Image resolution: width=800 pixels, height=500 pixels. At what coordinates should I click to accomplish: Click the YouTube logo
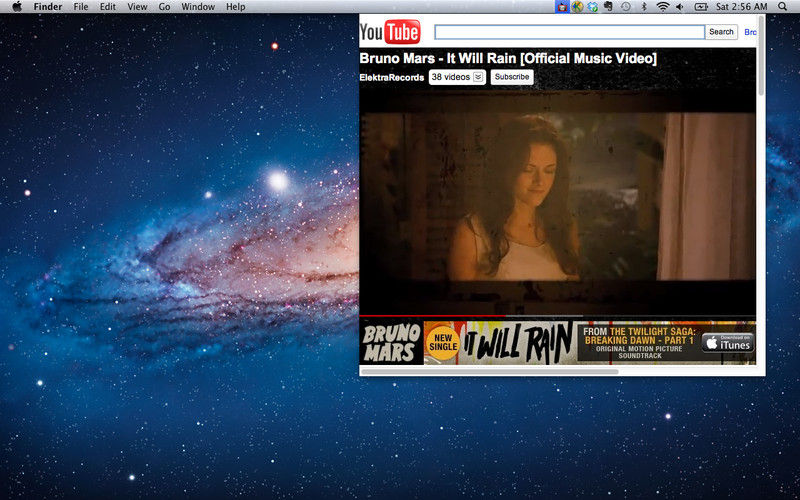(390, 32)
